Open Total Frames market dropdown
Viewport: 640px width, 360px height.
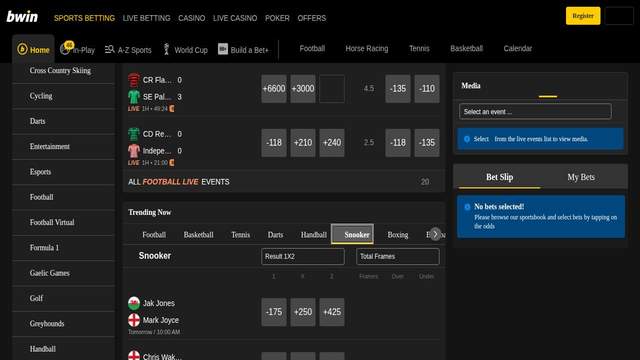(398, 257)
